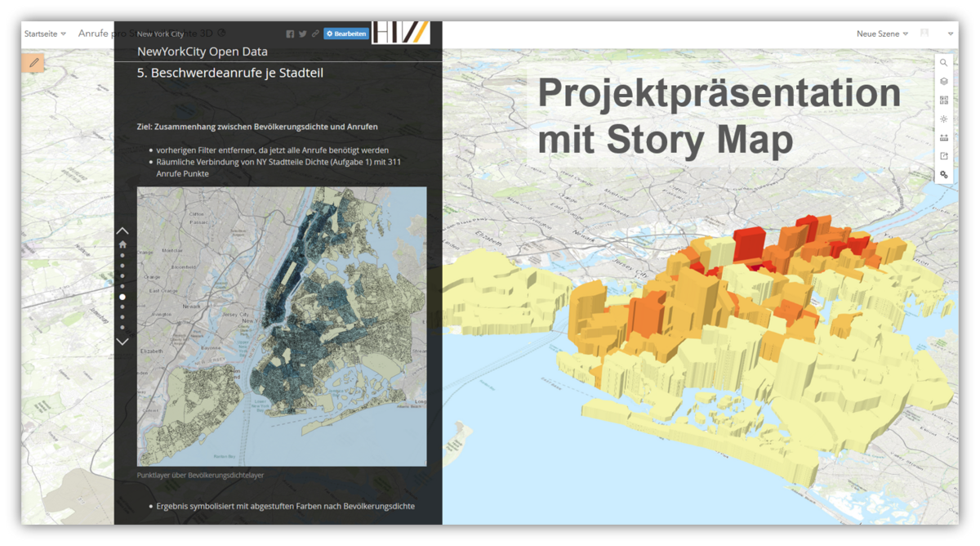Open the daylight sun settings icon
The image size is (980, 546).
tap(943, 119)
